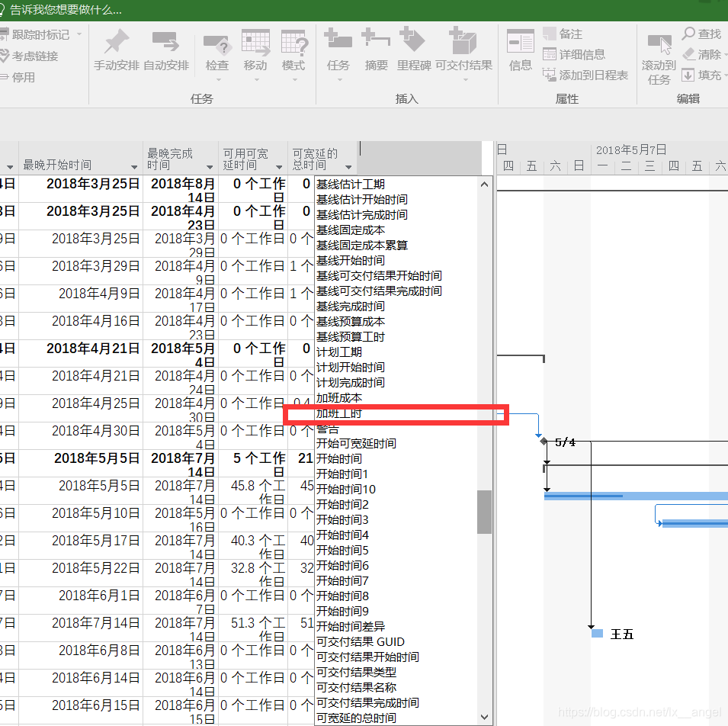728x726 pixels.
Task: Click the Tell Me lightbulb search box
Action: click(x=61, y=10)
